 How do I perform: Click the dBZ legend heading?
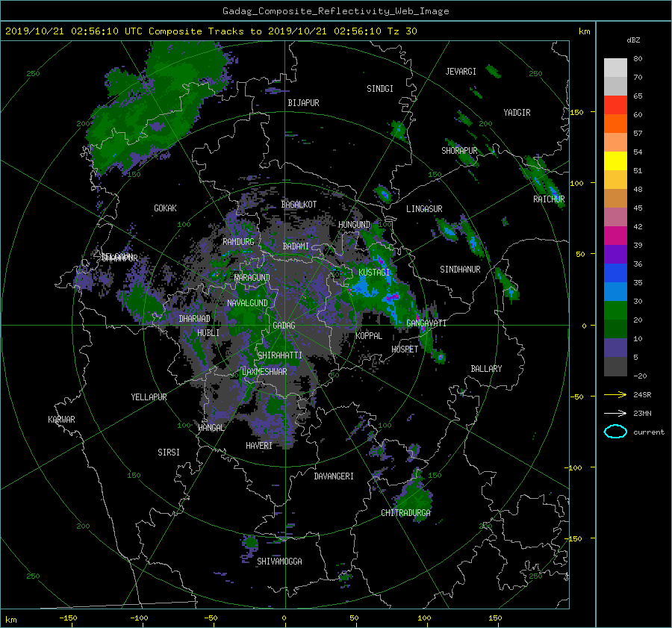click(633, 40)
